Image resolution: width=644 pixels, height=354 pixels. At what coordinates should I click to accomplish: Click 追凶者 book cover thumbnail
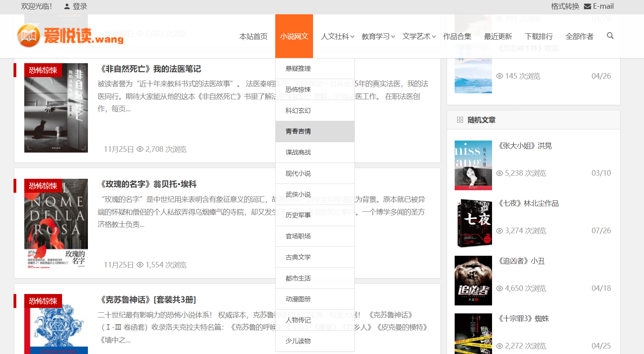click(x=473, y=280)
